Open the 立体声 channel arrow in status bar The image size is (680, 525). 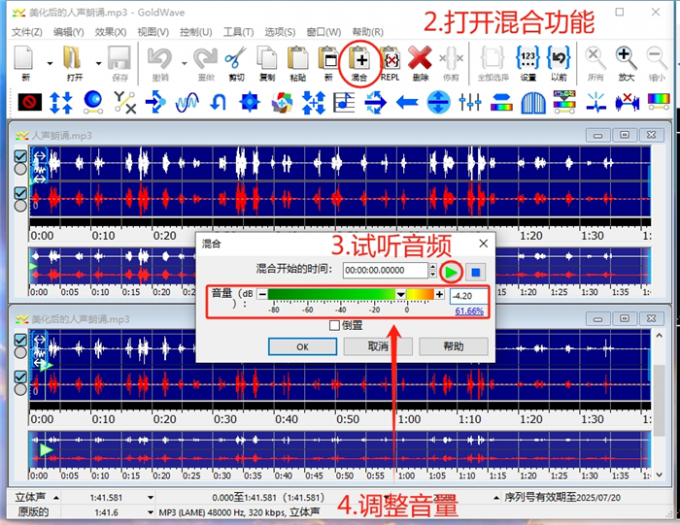tap(56, 498)
